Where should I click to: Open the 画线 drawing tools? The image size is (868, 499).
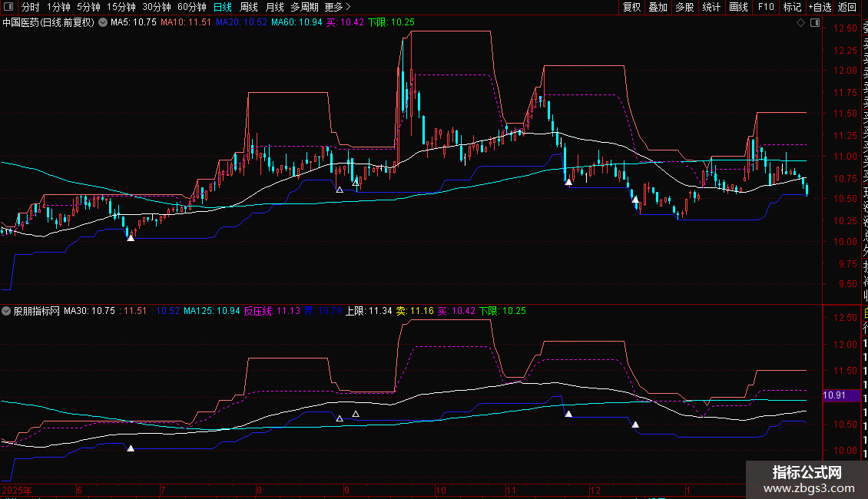tap(738, 7)
